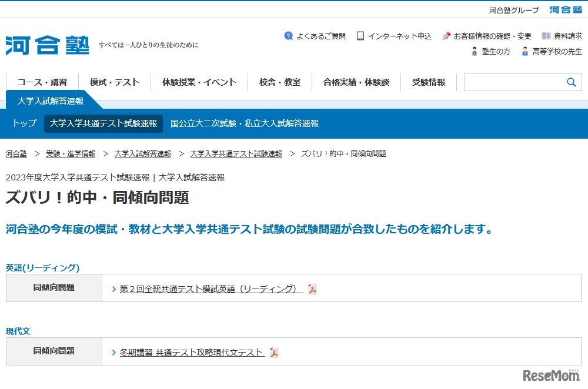Click 受験・進学情報 breadcrumb link
The height and width of the screenshot is (389, 588).
pos(71,153)
